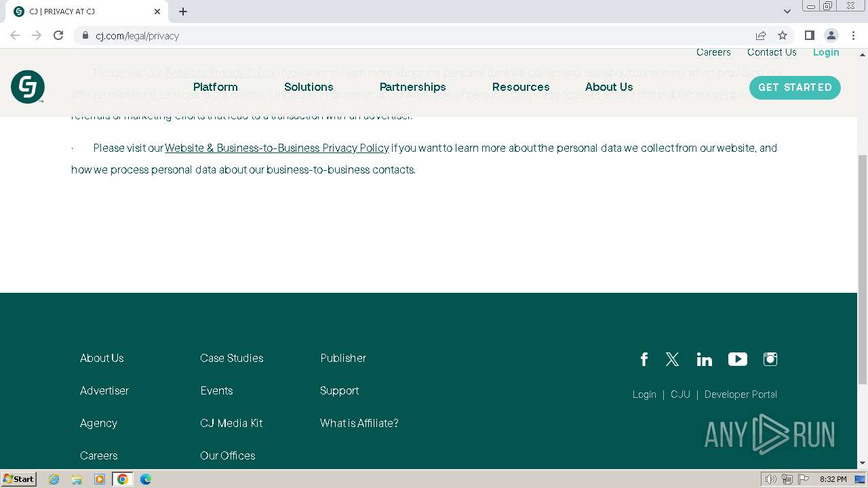
Task: Click Show desktop button
Action: [x=861, y=479]
